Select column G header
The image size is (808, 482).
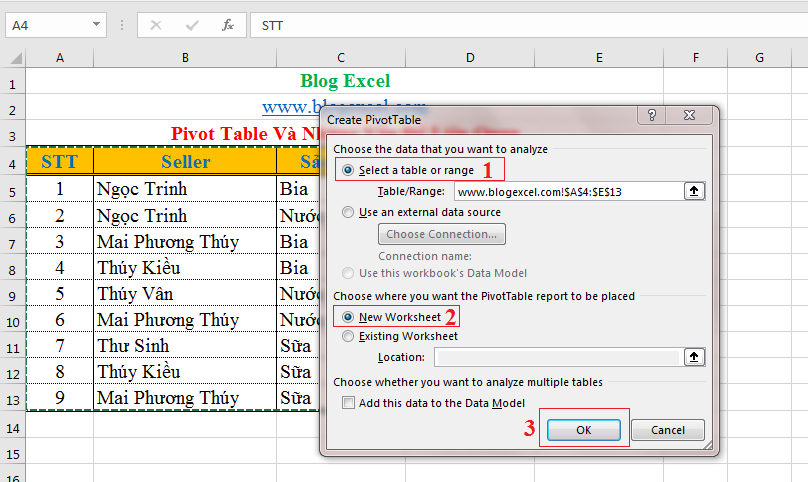759,58
